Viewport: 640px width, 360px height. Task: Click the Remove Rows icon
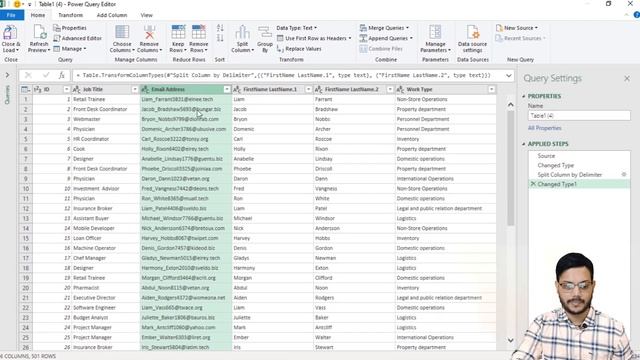tap(199, 32)
